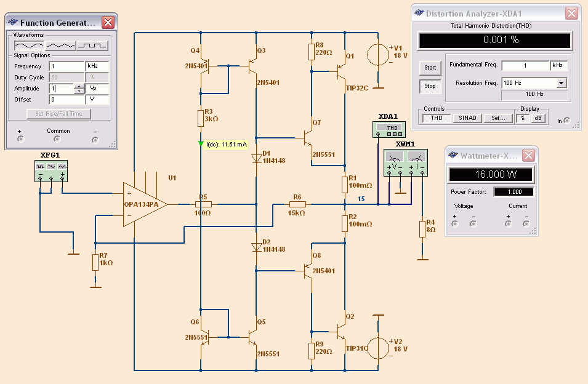Screen dimensions: 588x384
Task: Select the V1 18 V voltage source
Action: point(378,55)
